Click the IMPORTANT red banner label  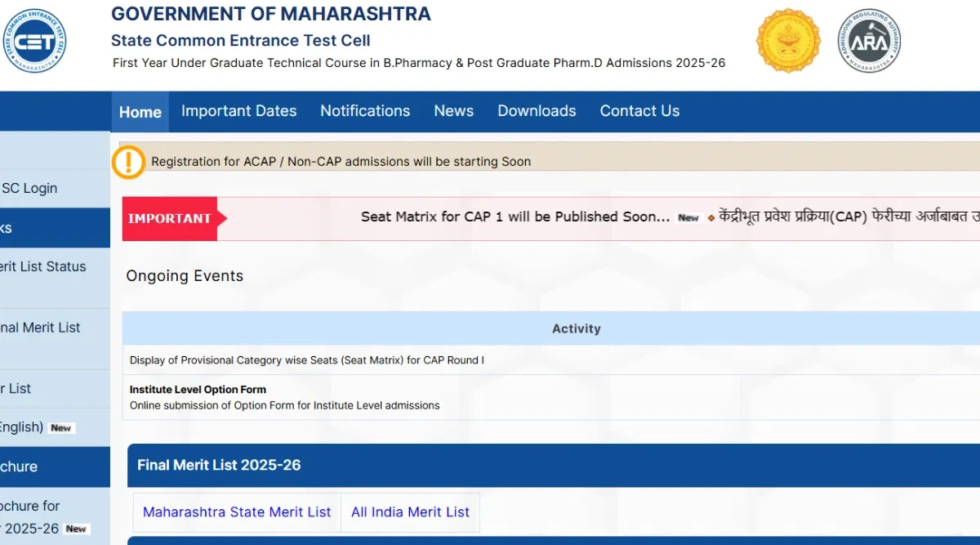[170, 219]
